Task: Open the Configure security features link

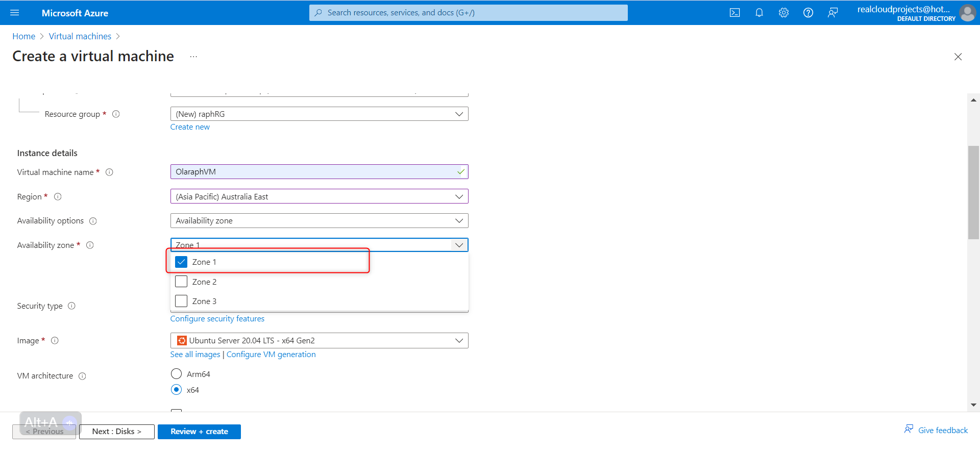Action: (x=217, y=319)
